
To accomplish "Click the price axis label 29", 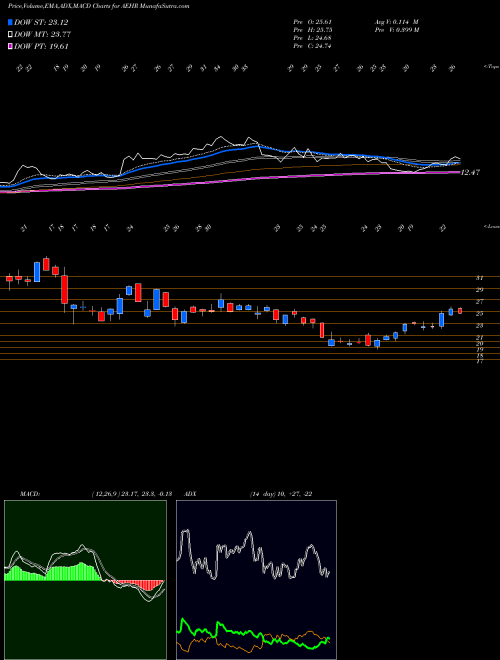I will coord(479,290).
